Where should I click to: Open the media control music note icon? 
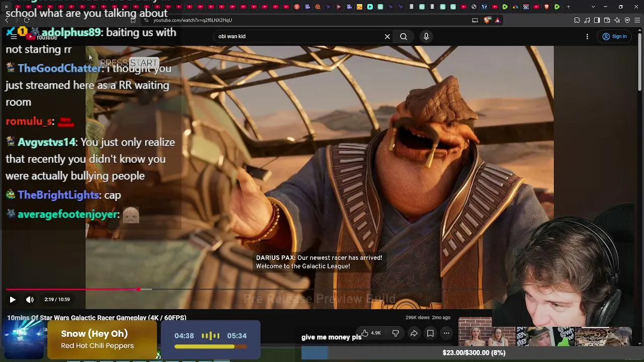pyautogui.click(x=587, y=20)
